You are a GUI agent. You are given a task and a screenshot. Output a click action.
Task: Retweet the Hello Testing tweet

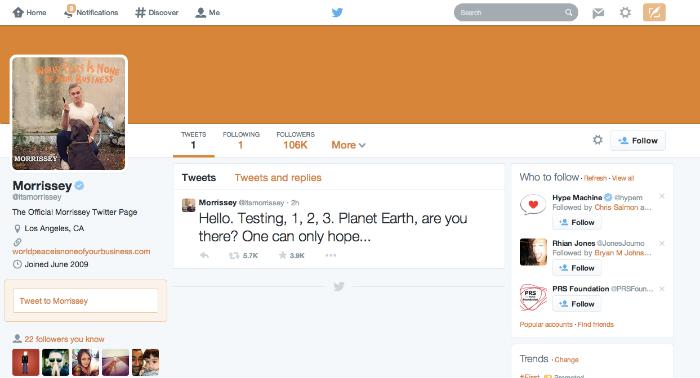[243, 256]
